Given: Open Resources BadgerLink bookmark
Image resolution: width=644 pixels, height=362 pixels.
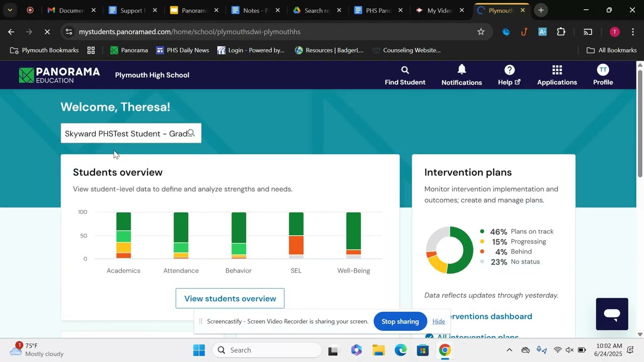Looking at the screenshot, I should [x=329, y=50].
